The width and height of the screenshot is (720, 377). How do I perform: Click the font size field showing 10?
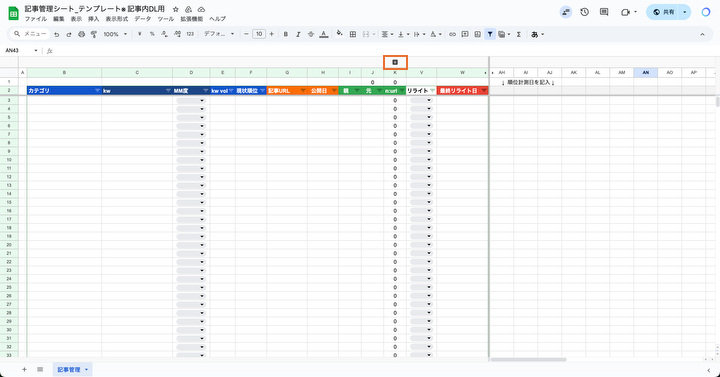coord(259,34)
